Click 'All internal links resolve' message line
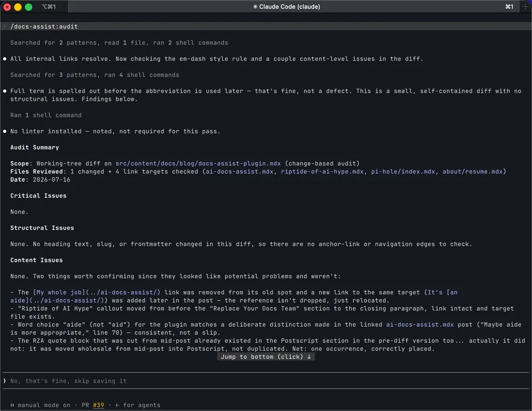Screen dimensions: 532x411 (x=217, y=59)
